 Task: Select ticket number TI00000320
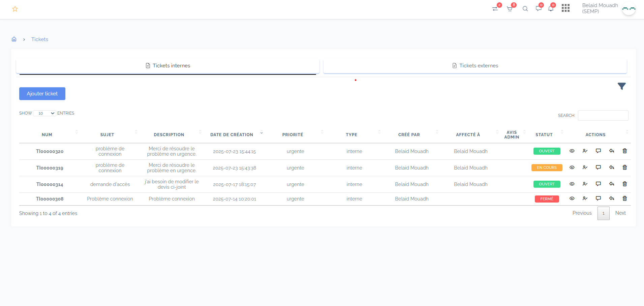pos(50,152)
